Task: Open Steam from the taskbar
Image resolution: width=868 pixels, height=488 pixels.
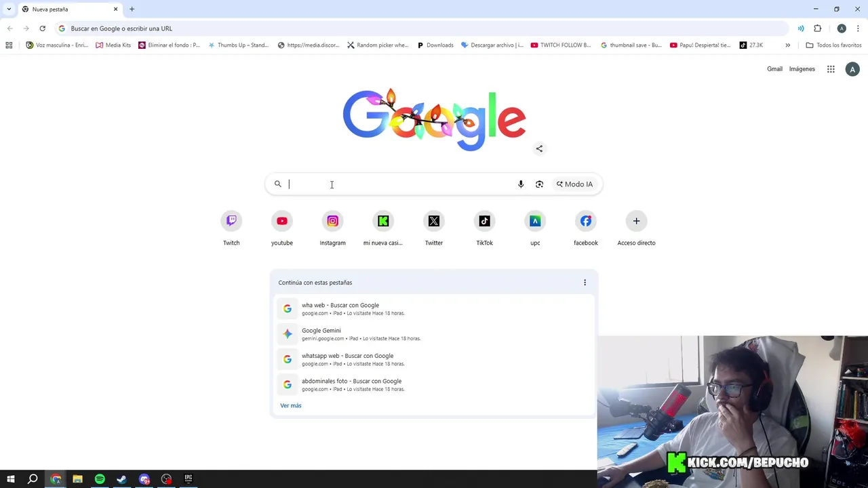Action: click(x=122, y=479)
